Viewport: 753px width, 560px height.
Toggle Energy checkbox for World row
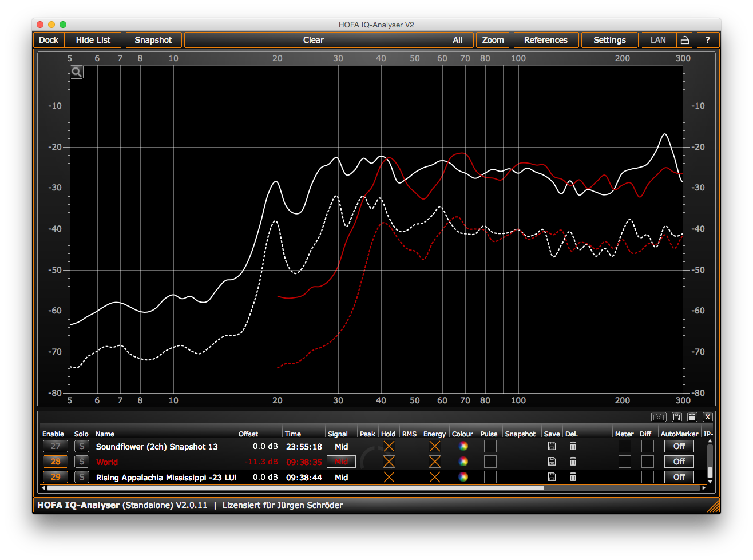435,462
